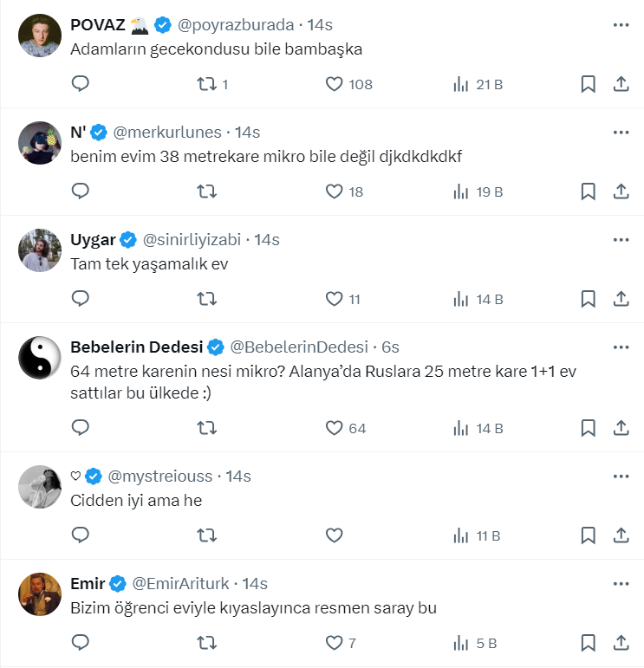Open more options on POVAZ's tweet
The width and height of the screenshot is (644, 668).
621,25
